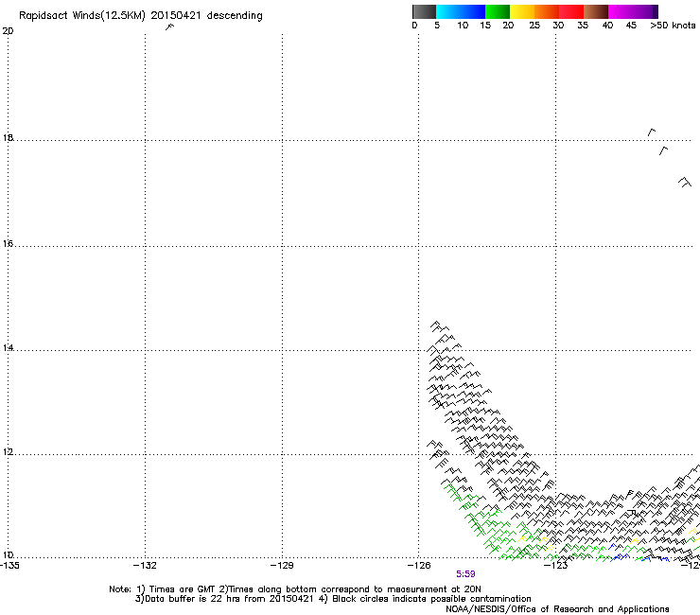Click the 'NOAA/NESDIS/Office of Research and Applications' credit
Image resolution: width=700 pixels, height=615 pixels.
[x=557, y=609]
